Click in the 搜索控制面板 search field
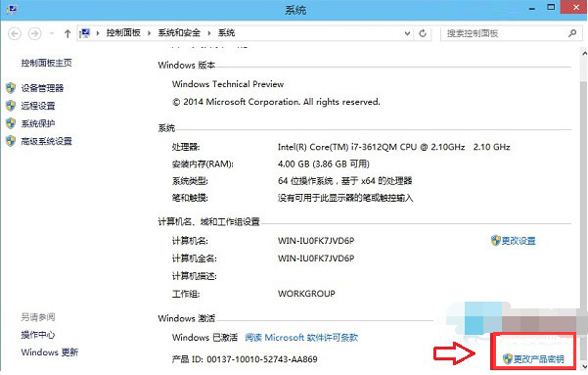 click(x=505, y=33)
